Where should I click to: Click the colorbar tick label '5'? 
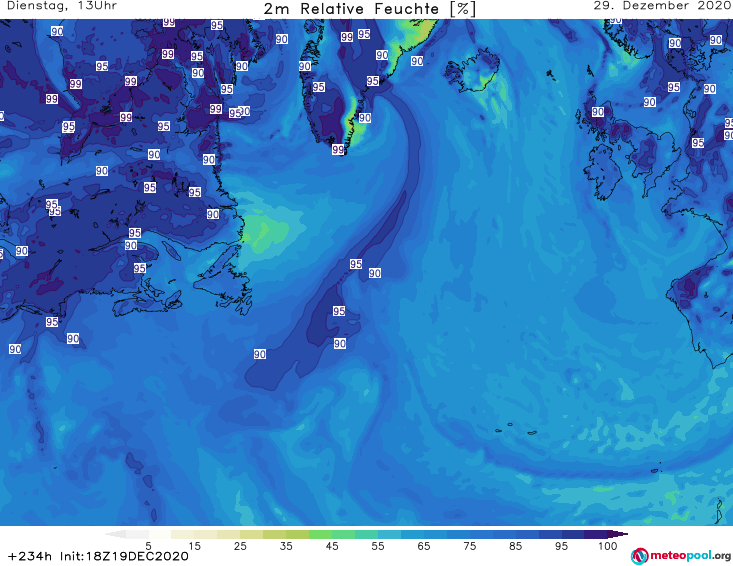(x=148, y=546)
